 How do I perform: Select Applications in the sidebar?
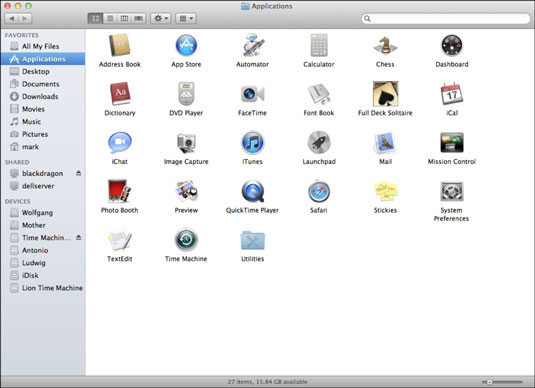(43, 59)
